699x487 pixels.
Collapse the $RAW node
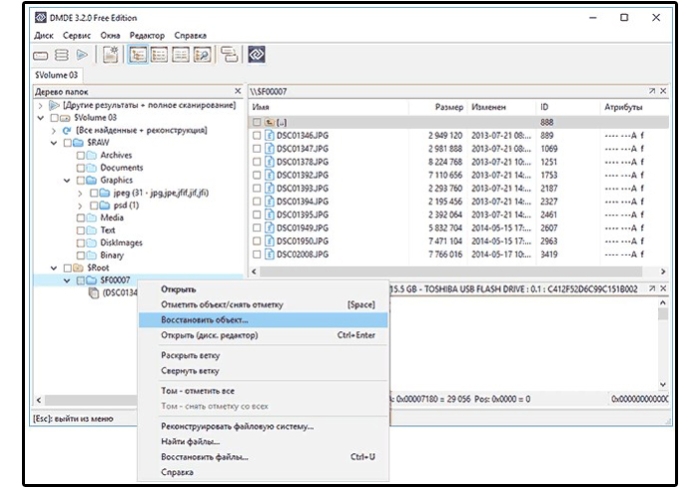53,143
